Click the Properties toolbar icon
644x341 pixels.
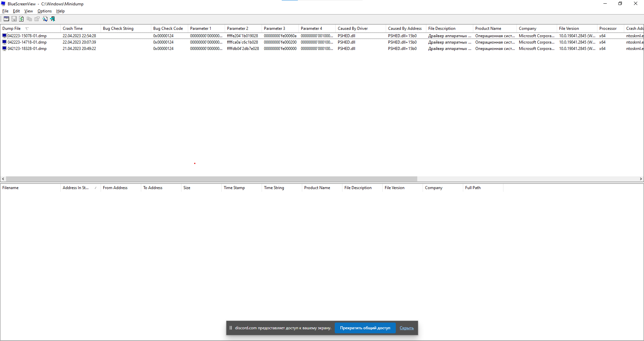[37, 19]
